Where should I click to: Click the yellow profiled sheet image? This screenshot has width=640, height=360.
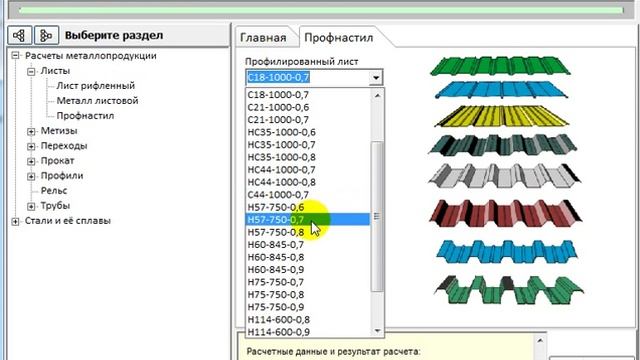(x=502, y=116)
